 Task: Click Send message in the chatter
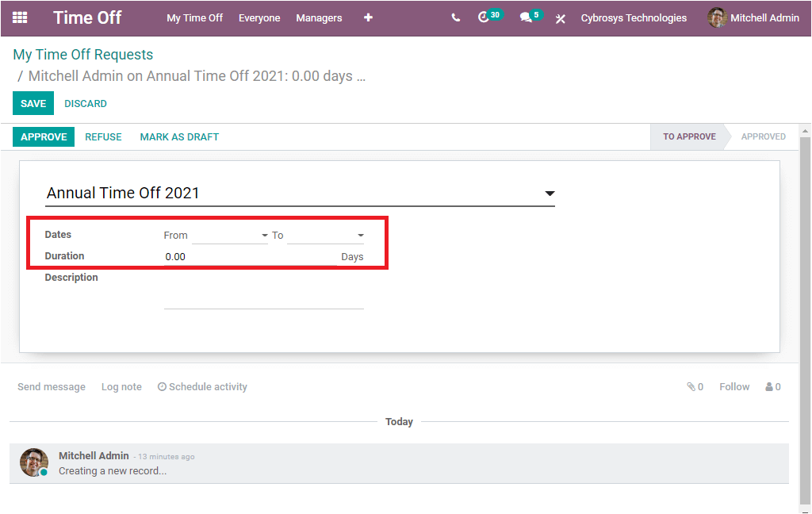[52, 386]
